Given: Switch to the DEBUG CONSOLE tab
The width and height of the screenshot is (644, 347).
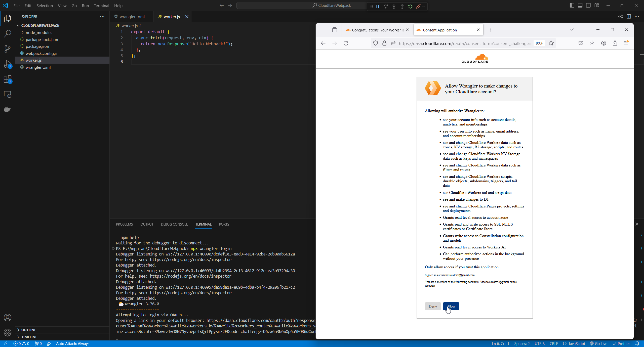Looking at the screenshot, I should point(174,224).
